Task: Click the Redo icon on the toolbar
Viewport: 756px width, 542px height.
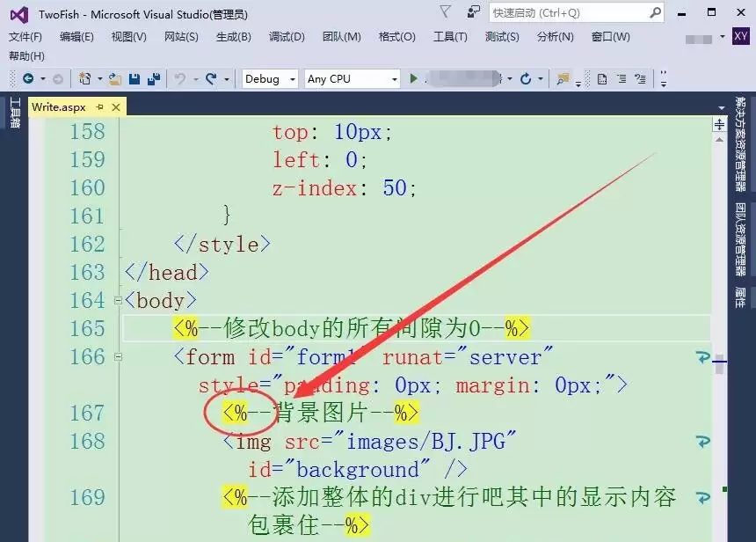Action: click(209, 79)
